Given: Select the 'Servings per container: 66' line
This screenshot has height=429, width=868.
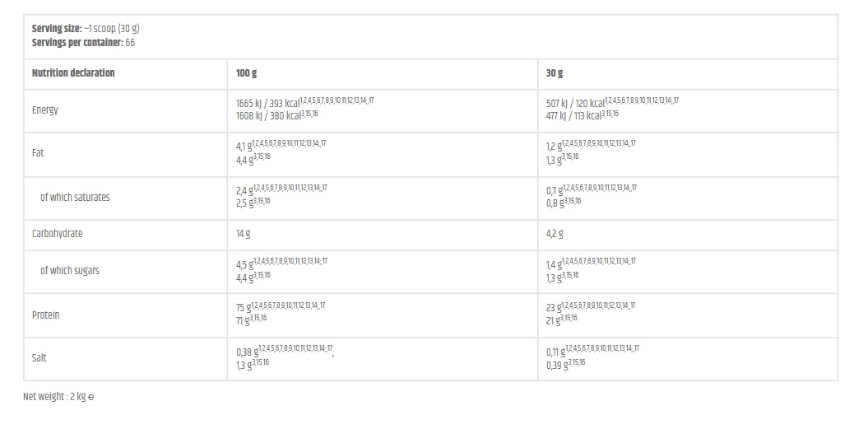Looking at the screenshot, I should [83, 42].
